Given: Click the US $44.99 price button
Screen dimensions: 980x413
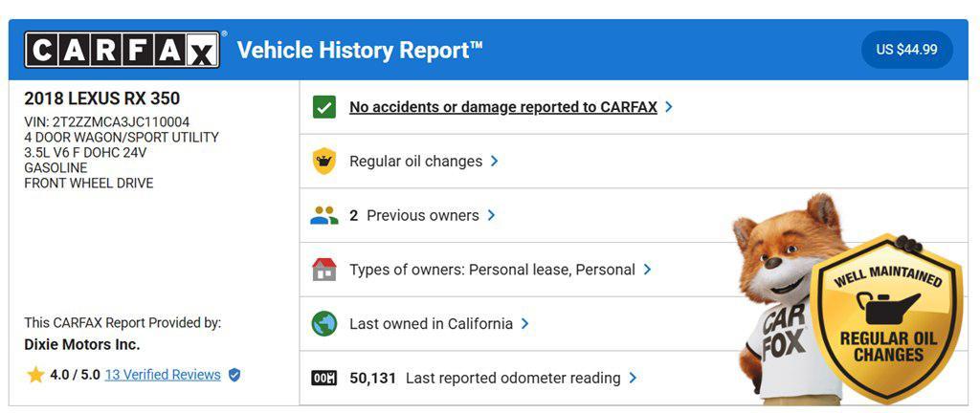Looking at the screenshot, I should (x=907, y=50).
